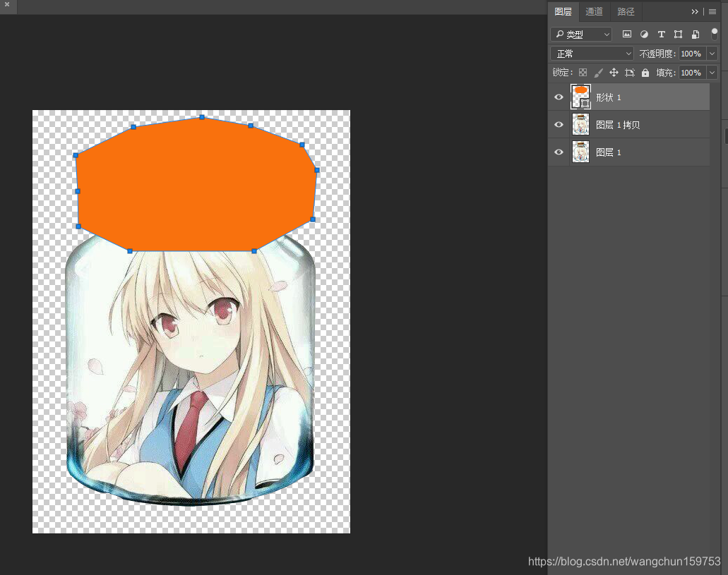Image resolution: width=728 pixels, height=575 pixels.
Task: Click the top anchor point of orange shape
Action: click(x=202, y=117)
